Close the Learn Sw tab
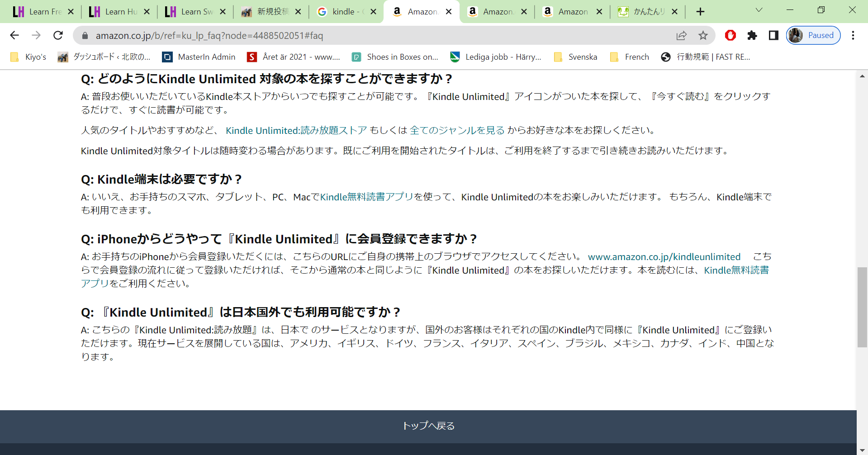 click(x=223, y=12)
